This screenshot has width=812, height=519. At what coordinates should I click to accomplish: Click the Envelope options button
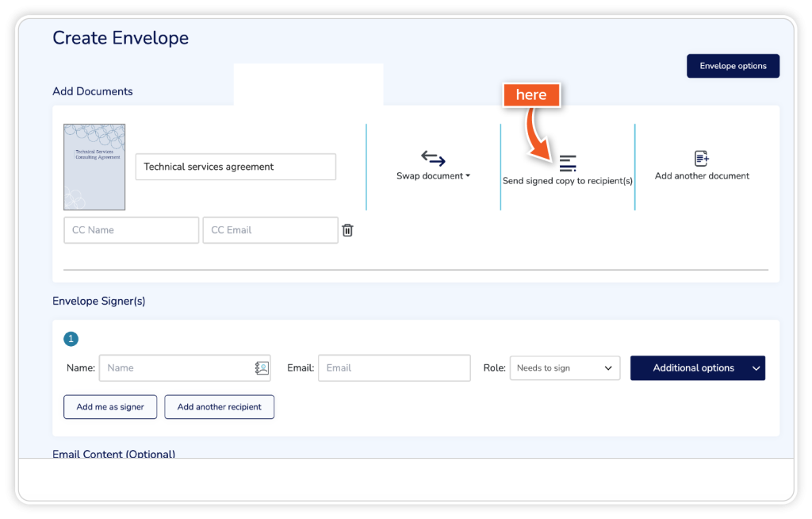click(x=733, y=66)
